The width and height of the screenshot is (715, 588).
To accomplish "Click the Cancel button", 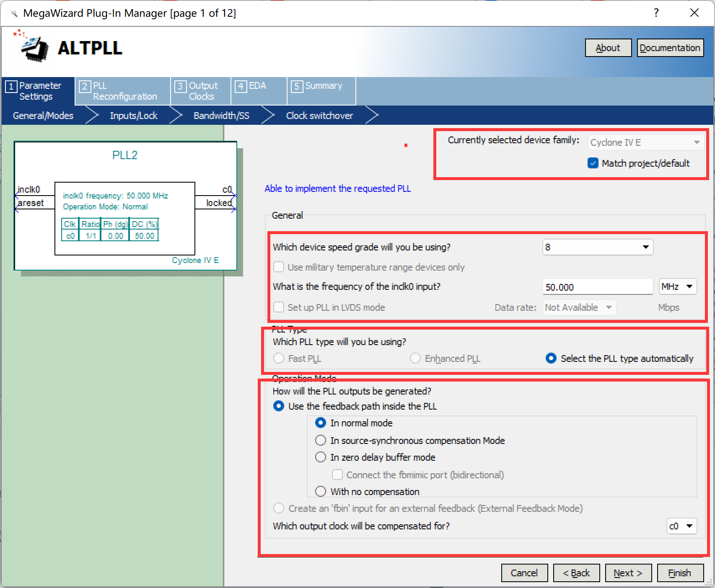I will [524, 573].
